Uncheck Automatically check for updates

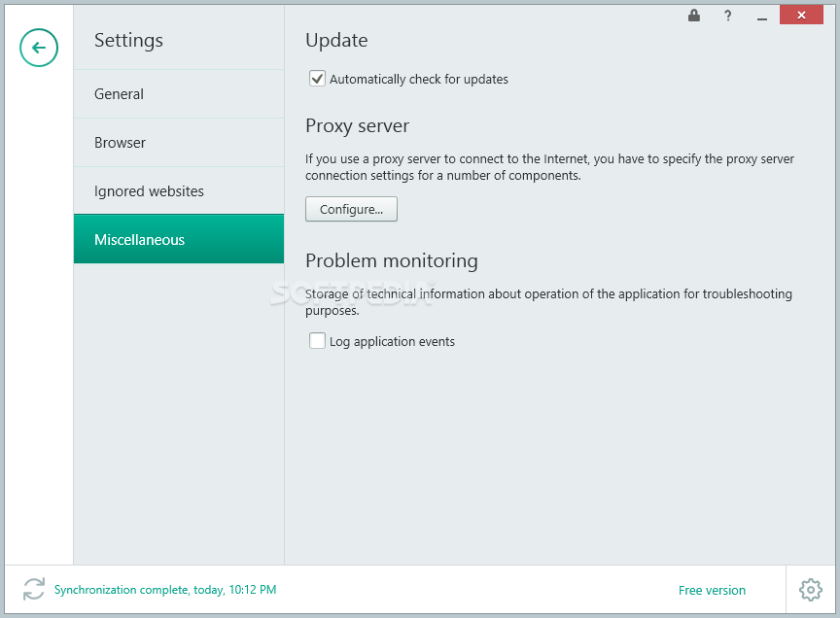pyautogui.click(x=317, y=79)
